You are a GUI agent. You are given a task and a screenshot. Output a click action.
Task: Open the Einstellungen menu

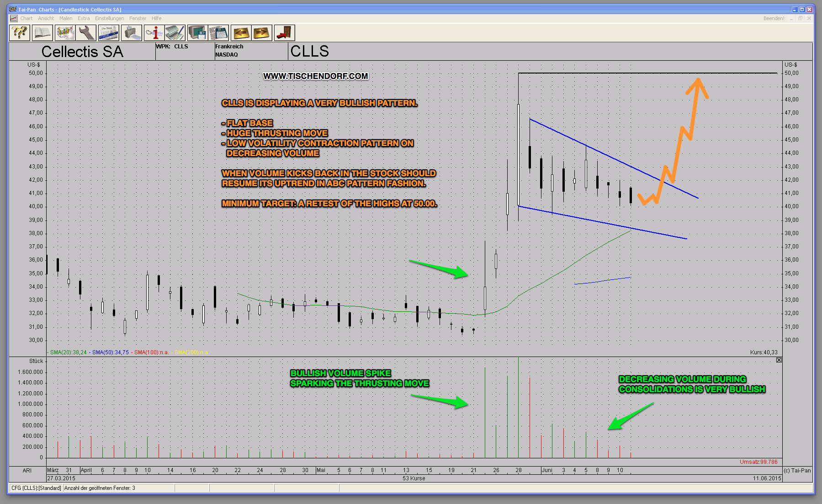click(109, 18)
